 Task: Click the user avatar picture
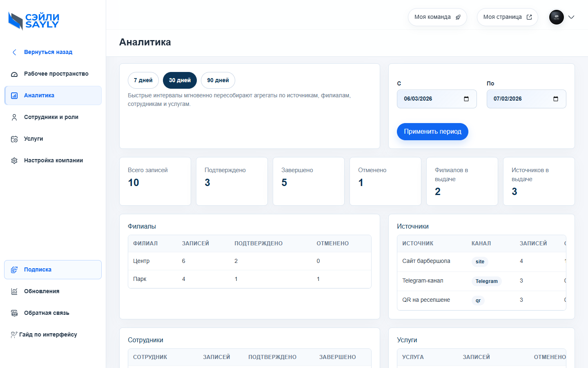pos(557,17)
